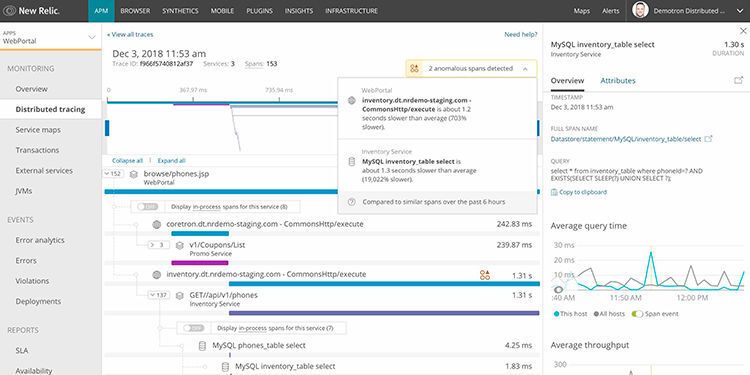Click the blue coretron span duration bar

200,233
